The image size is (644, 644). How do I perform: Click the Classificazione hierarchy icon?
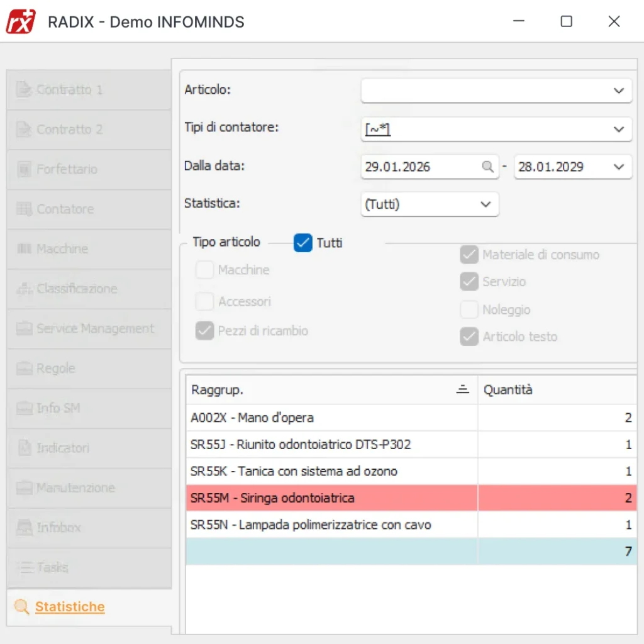coord(24,289)
